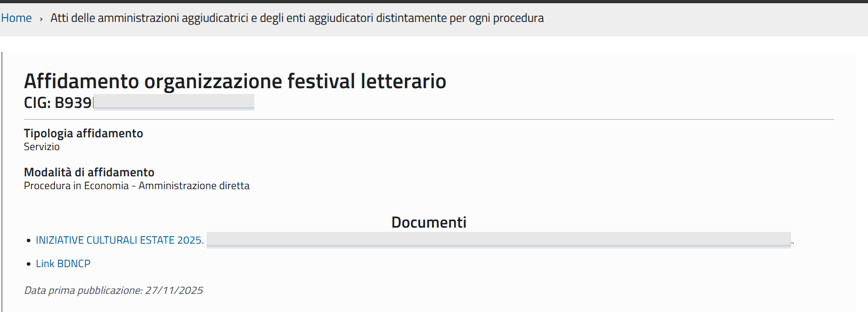The height and width of the screenshot is (327, 868).
Task: Click the vertical grey bar left of the card
Action: click(2, 182)
